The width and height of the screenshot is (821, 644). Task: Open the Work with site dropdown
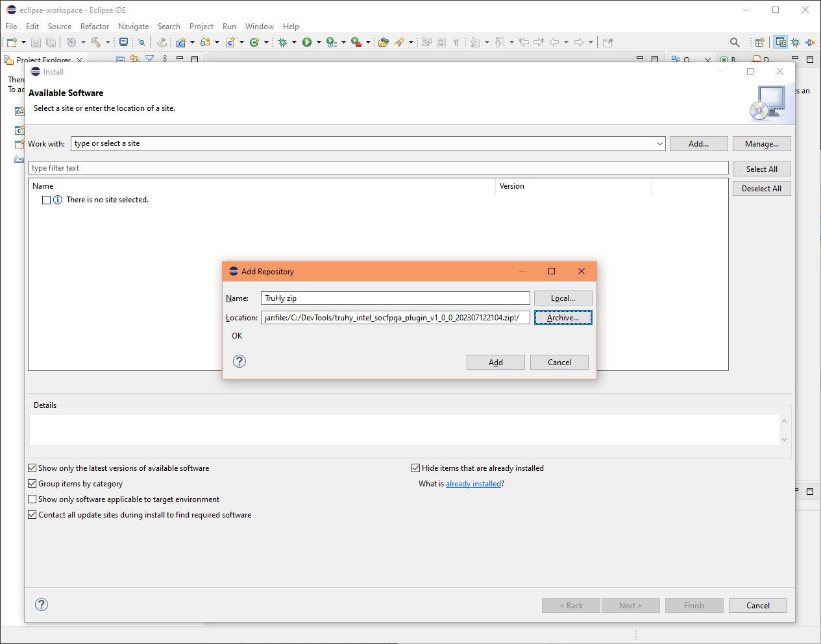coord(659,143)
